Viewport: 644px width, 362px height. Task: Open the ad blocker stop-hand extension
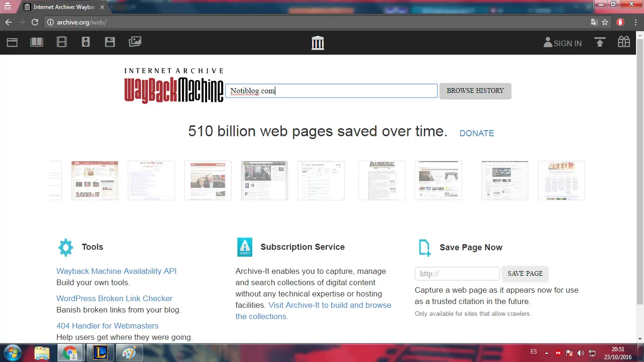[x=620, y=22]
